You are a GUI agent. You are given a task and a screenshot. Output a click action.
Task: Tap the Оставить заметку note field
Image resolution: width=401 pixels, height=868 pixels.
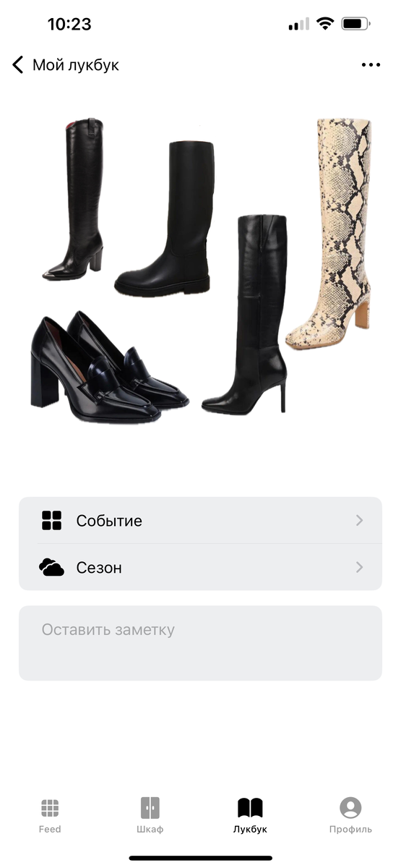coord(200,643)
